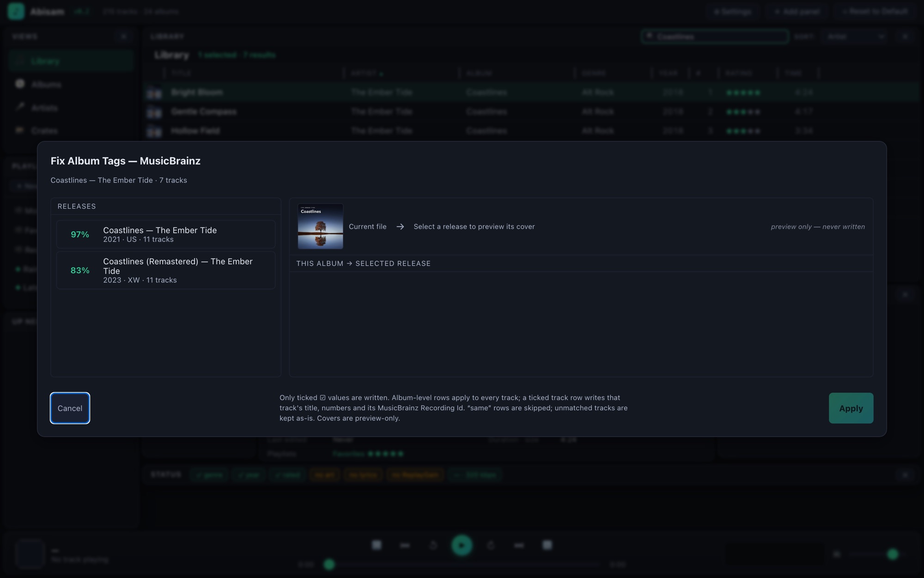Open the Artists view in the sidebar
The width and height of the screenshot is (924, 578).
pos(71,107)
